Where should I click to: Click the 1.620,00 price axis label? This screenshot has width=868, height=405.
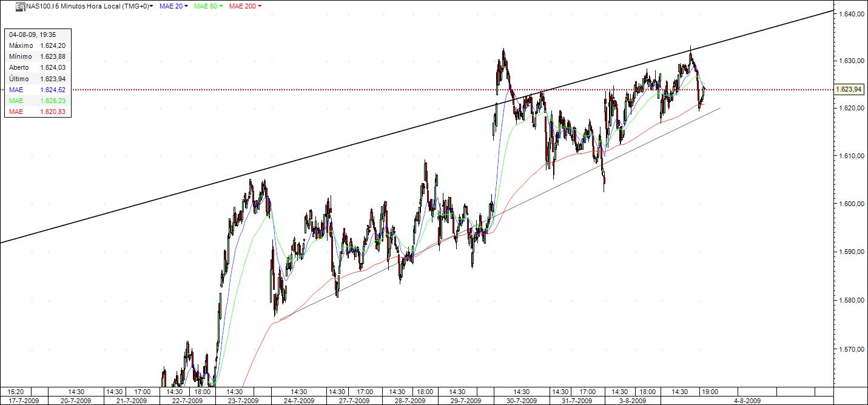(850, 109)
